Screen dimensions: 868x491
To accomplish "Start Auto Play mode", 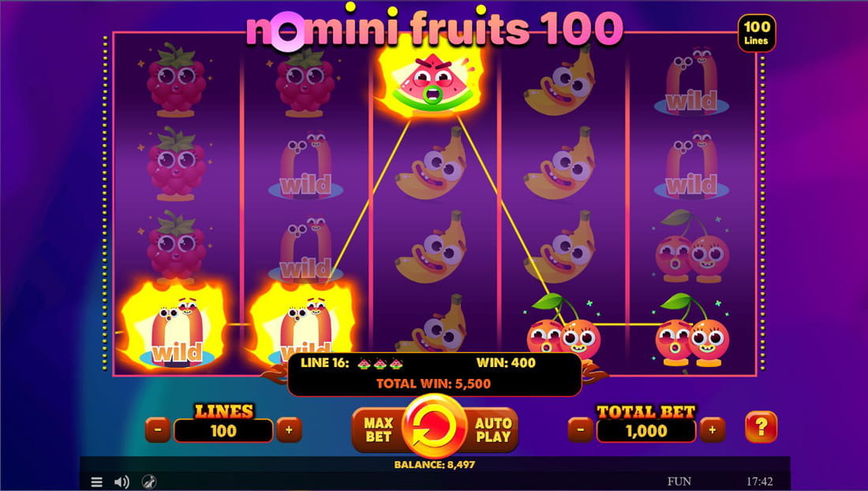I will 492,429.
